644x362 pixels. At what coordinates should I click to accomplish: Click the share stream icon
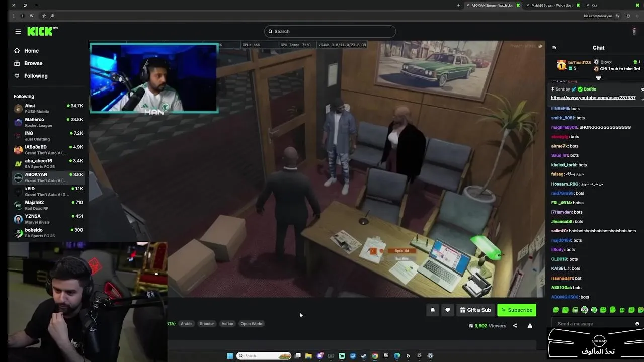click(x=515, y=326)
